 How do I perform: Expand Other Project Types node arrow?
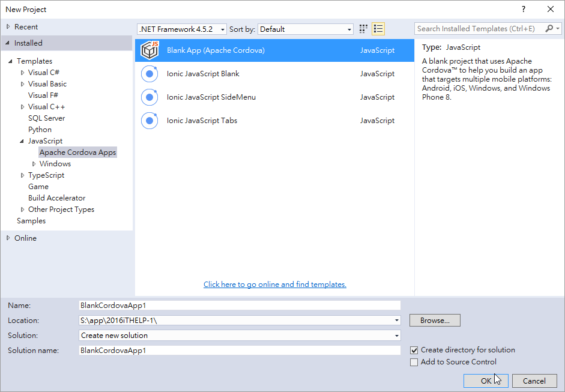(22, 210)
